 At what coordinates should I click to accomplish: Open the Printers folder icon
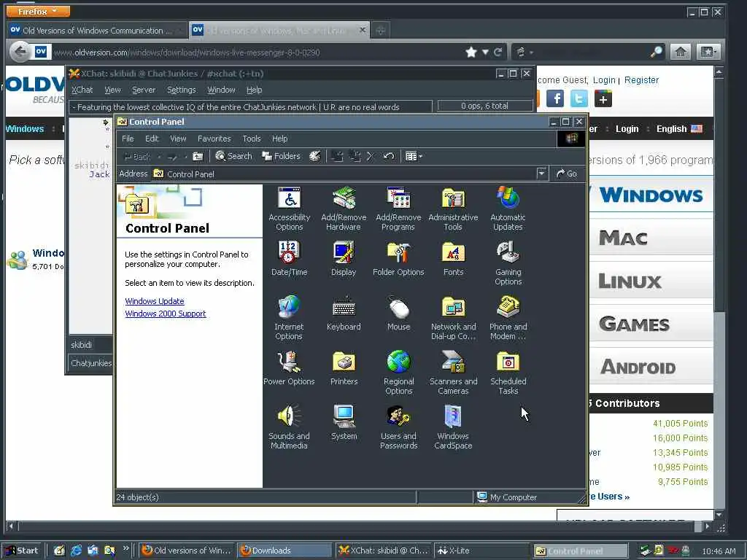344,367
